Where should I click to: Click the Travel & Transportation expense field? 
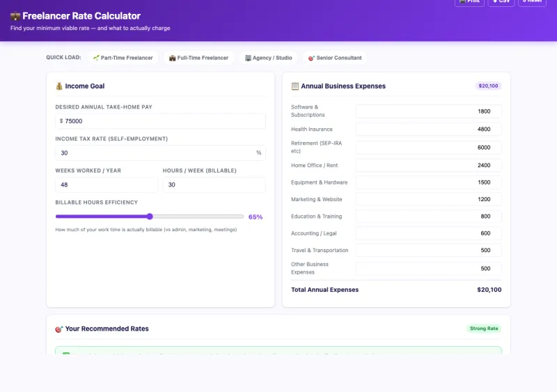[428, 250]
